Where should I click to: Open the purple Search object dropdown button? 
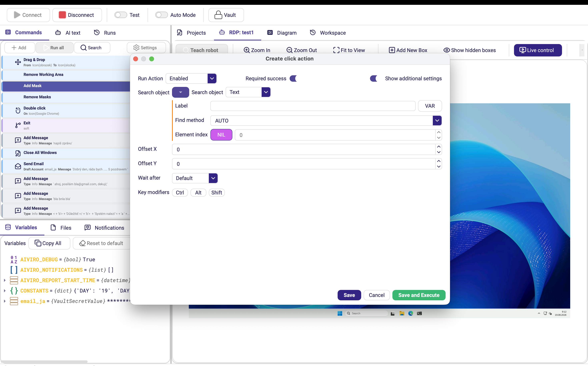click(180, 92)
